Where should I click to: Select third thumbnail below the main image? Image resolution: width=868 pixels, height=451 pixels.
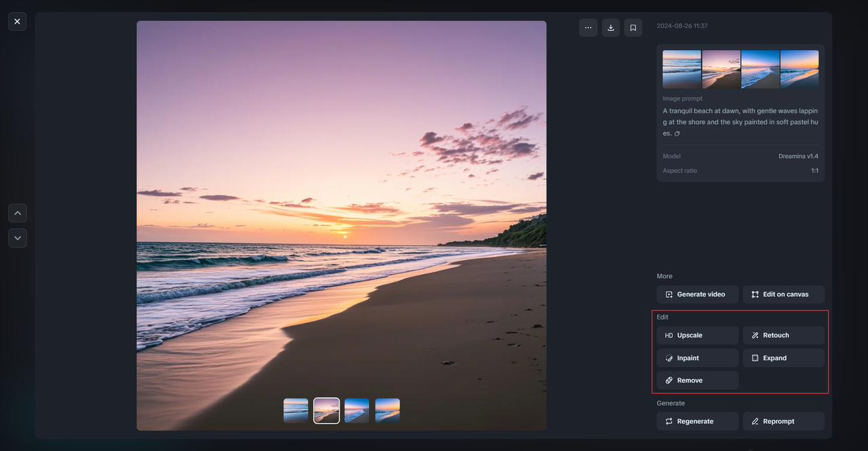pos(357,410)
